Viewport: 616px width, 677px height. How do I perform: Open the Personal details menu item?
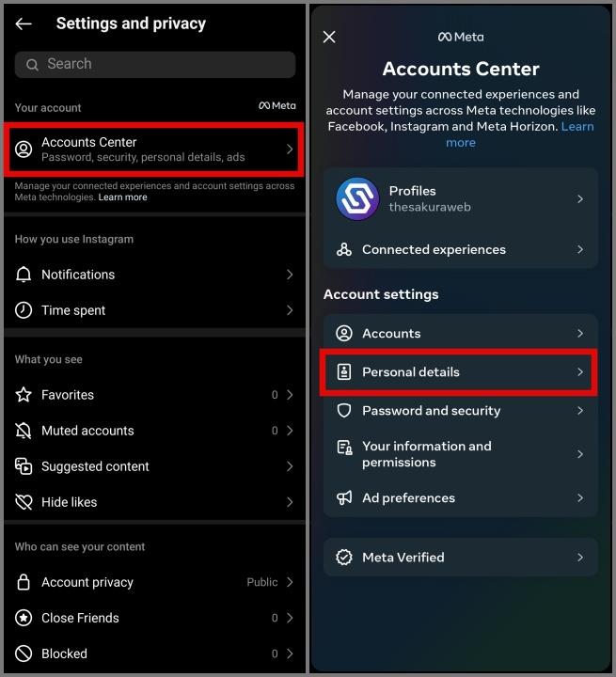pos(459,372)
